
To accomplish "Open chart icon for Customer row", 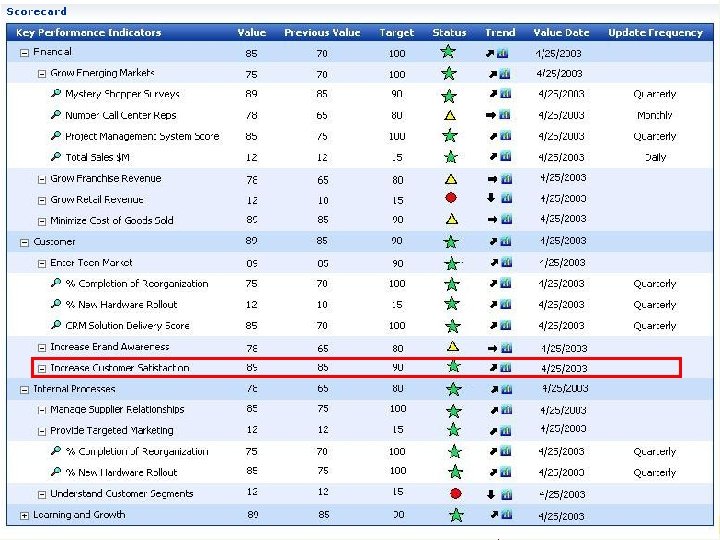I will [506, 241].
